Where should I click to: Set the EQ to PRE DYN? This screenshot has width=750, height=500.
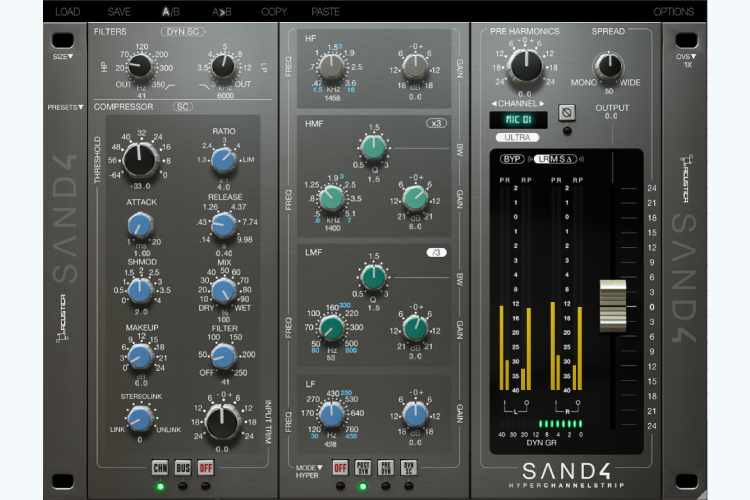[386, 467]
